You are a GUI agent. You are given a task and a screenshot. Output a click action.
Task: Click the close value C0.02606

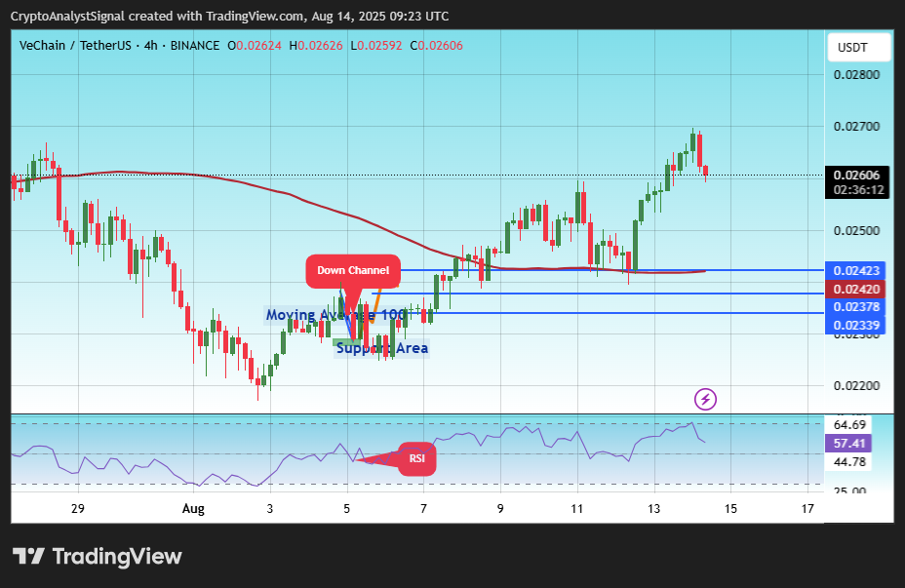click(436, 46)
